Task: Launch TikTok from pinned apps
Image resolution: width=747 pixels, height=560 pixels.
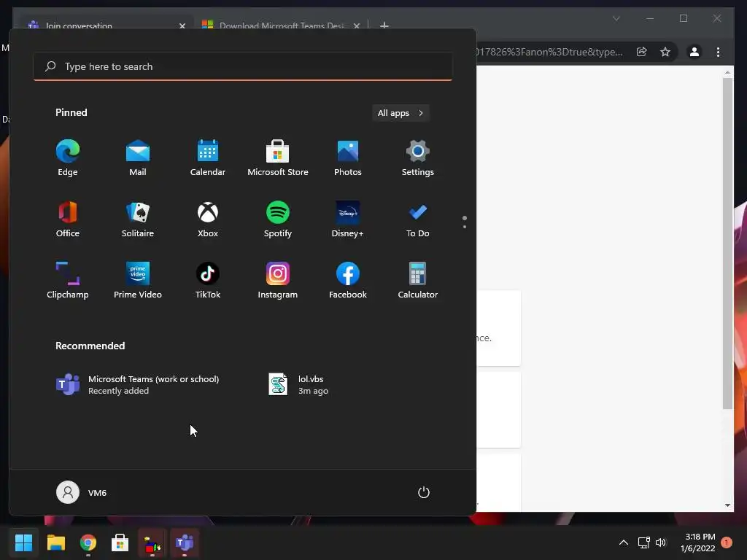Action: coord(208,281)
